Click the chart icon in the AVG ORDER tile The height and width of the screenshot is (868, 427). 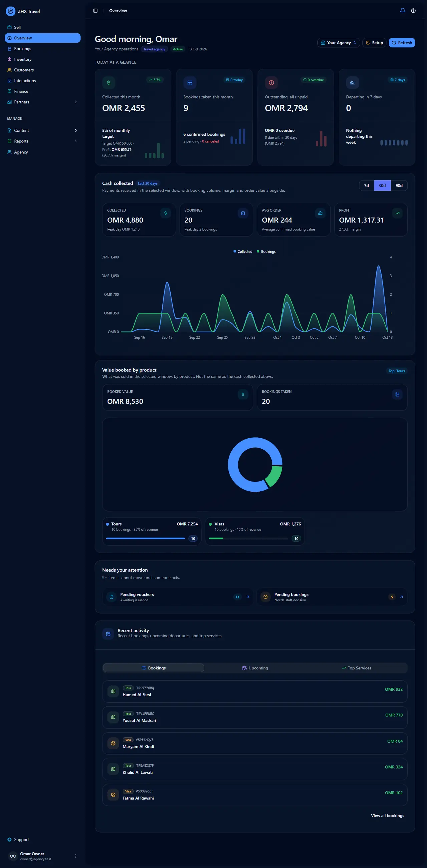tap(320, 213)
